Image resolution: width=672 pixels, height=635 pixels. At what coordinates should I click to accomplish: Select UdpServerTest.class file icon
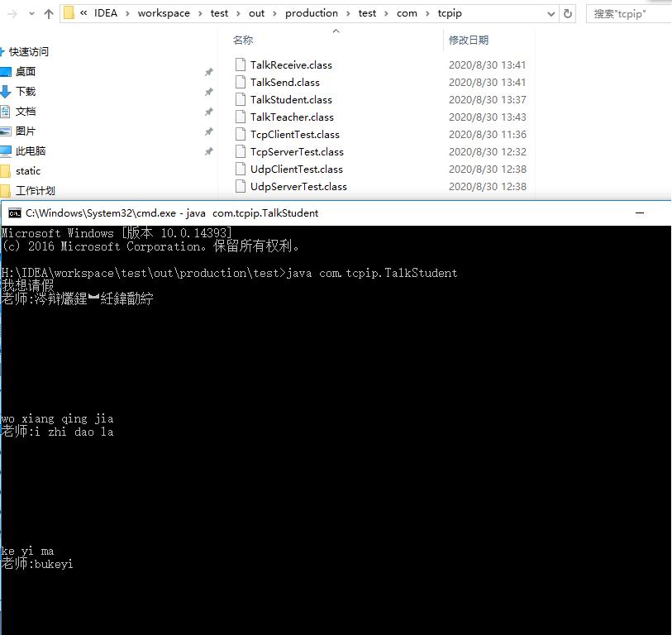tap(241, 186)
